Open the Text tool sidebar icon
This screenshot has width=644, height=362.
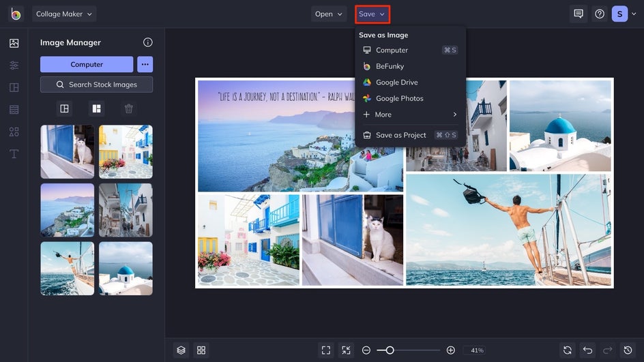pos(14,154)
